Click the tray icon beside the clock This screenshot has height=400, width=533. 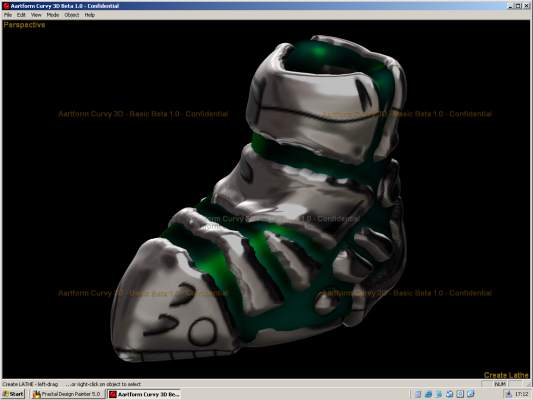(x=509, y=394)
